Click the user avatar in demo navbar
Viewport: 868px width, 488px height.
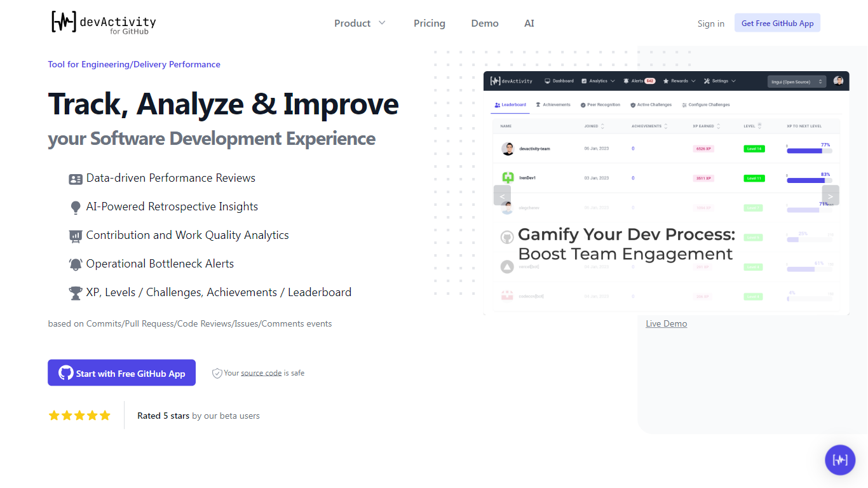[839, 81]
